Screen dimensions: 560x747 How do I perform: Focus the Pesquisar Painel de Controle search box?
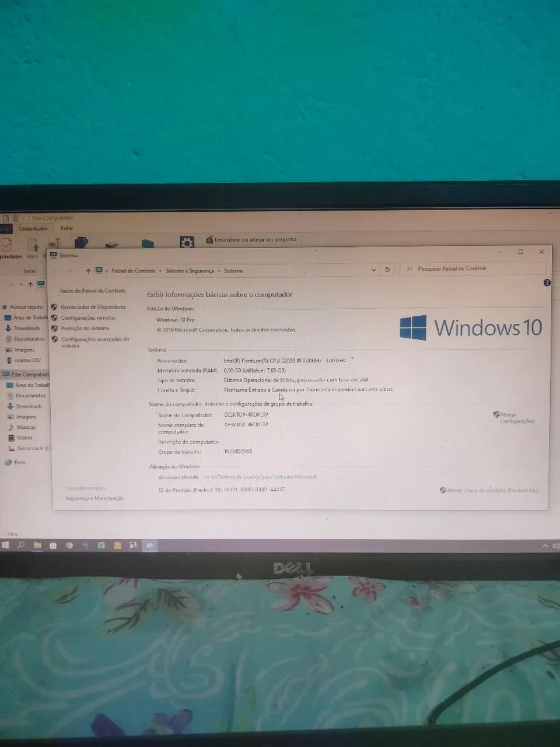click(474, 268)
